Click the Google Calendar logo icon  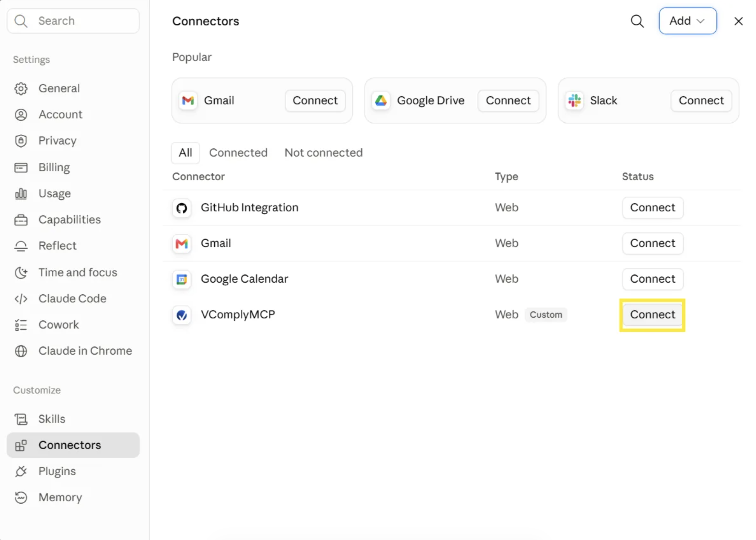(181, 279)
